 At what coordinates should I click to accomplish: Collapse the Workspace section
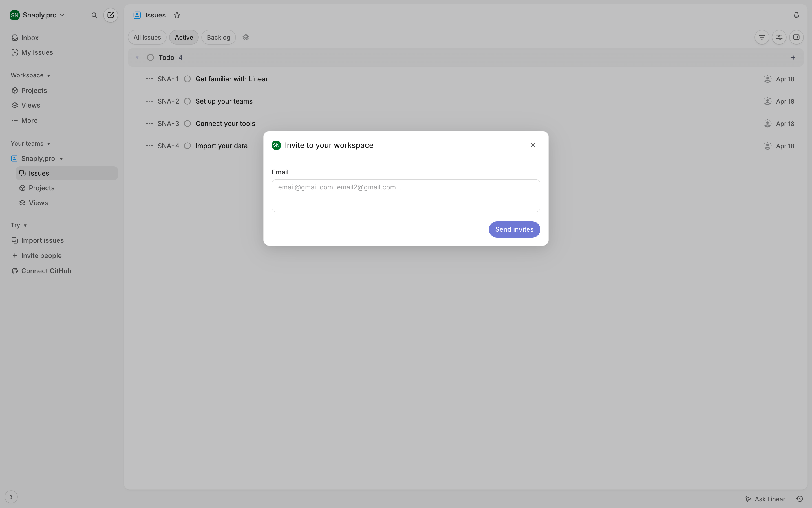pyautogui.click(x=30, y=75)
